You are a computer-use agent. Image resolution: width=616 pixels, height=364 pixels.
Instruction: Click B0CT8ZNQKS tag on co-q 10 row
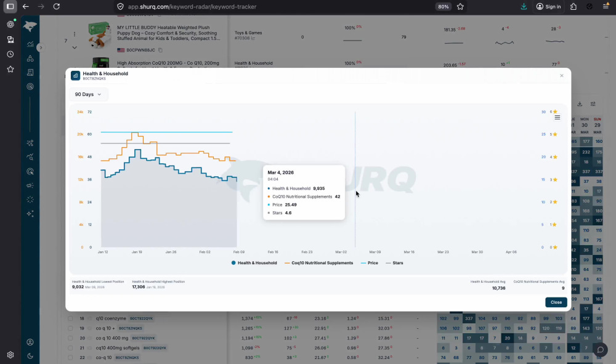(x=127, y=358)
